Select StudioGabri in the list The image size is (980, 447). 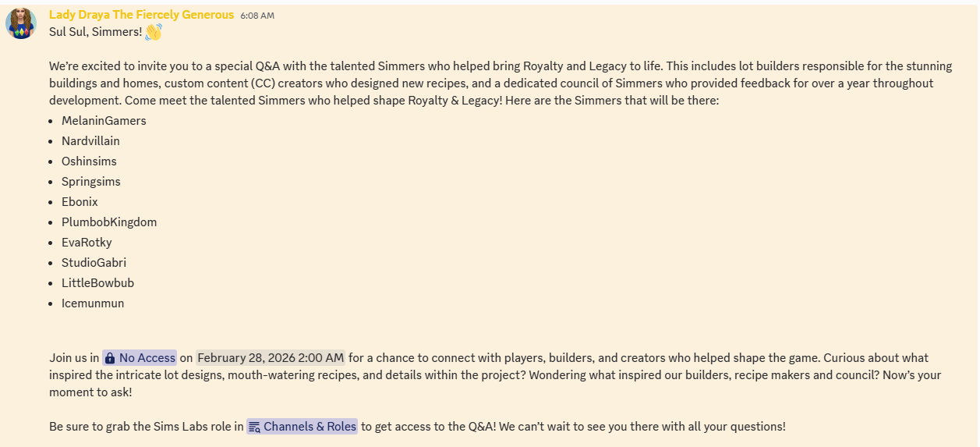pos(94,263)
